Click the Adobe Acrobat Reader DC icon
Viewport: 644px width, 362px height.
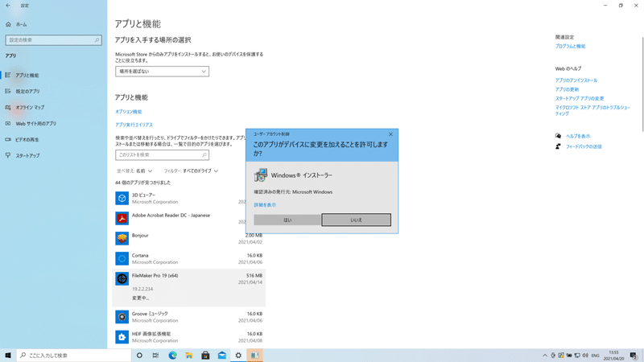point(122,218)
